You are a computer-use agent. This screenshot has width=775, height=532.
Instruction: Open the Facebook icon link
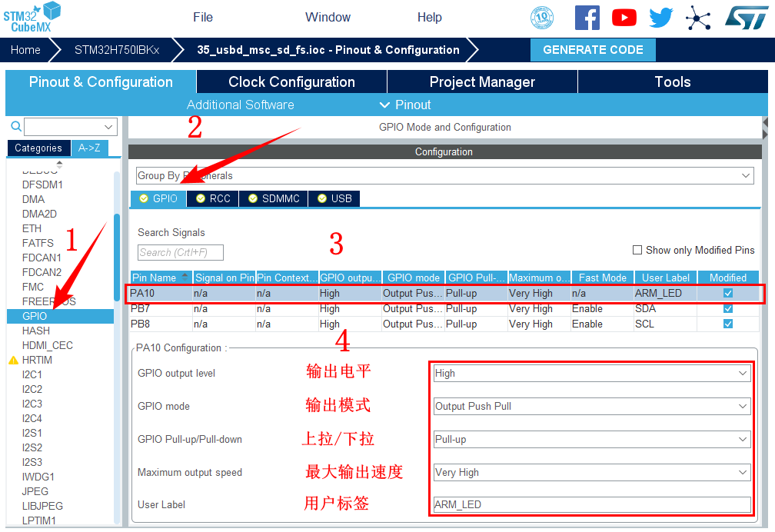[587, 18]
